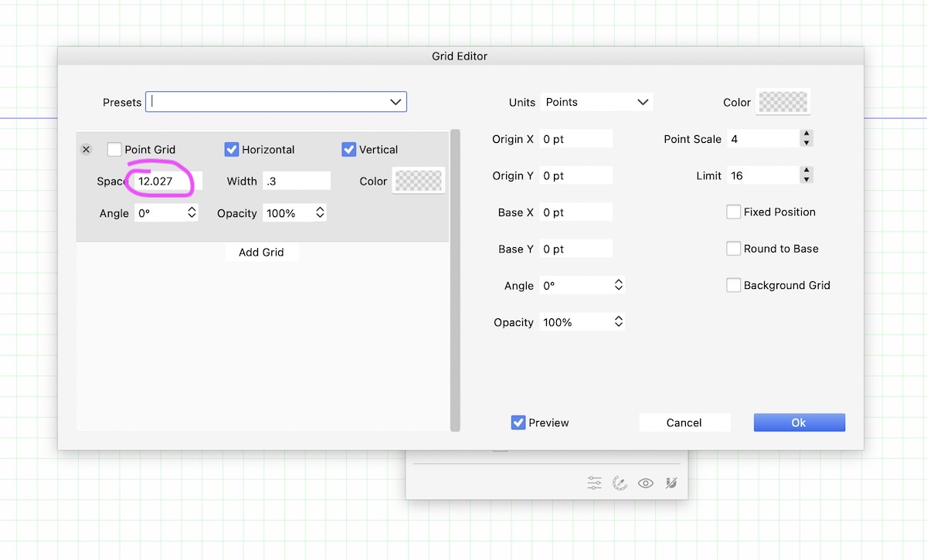Uncheck the Horizontal checkbox
Screen dimensions: 927x560
(x=232, y=150)
